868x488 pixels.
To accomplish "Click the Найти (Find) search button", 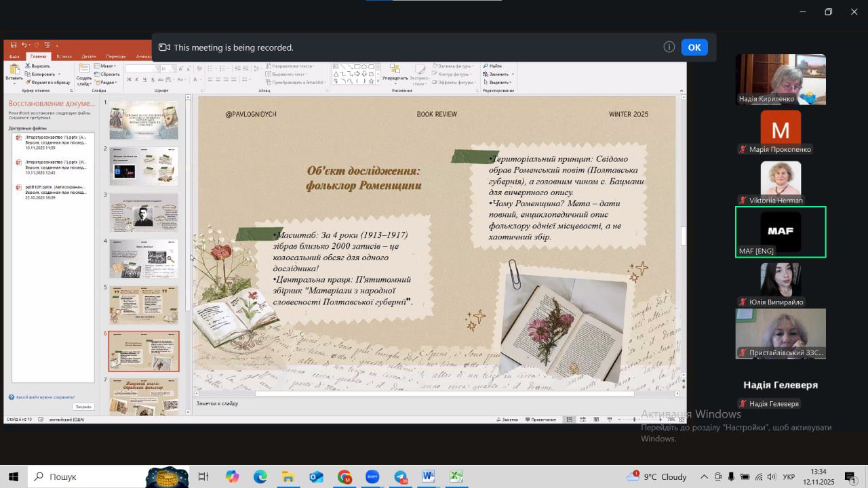I will 494,66.
